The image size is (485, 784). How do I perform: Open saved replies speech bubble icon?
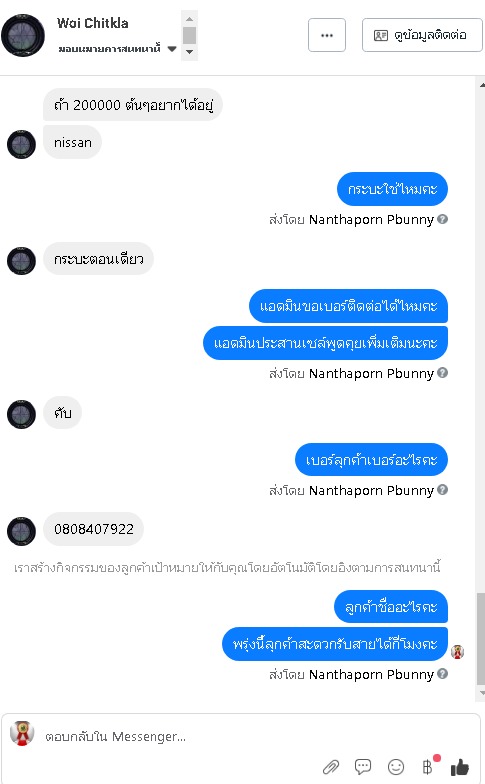(363, 766)
